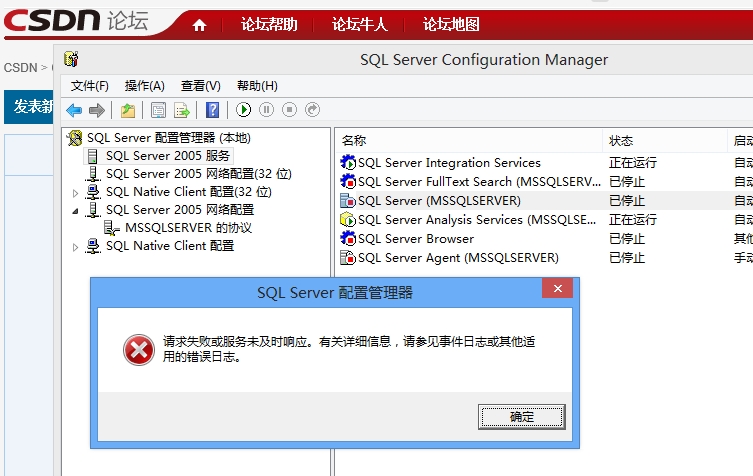The image size is (753, 476).
Task: Open the 文件(F) menu
Action: [89, 86]
